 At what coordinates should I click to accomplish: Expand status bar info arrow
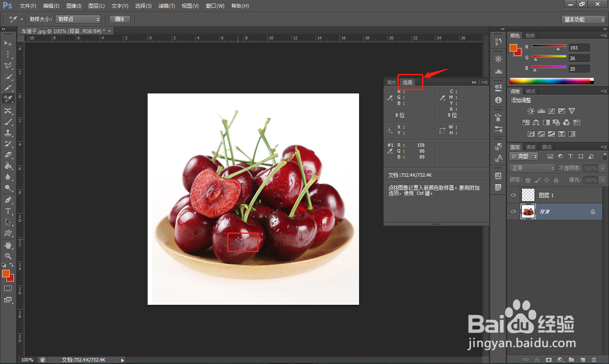point(123,360)
